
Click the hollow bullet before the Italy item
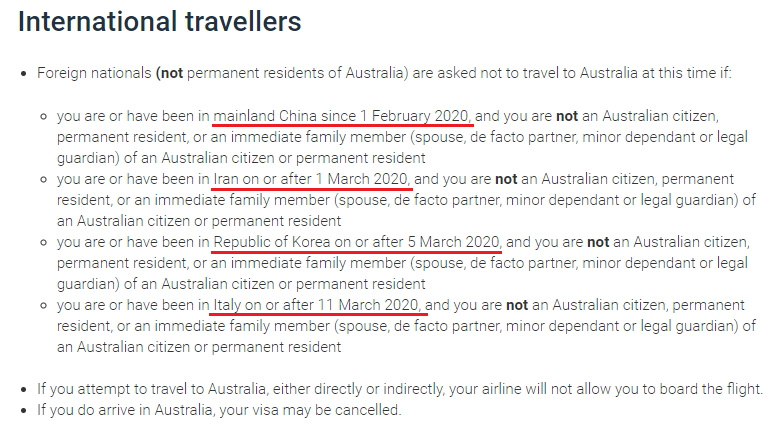43,306
